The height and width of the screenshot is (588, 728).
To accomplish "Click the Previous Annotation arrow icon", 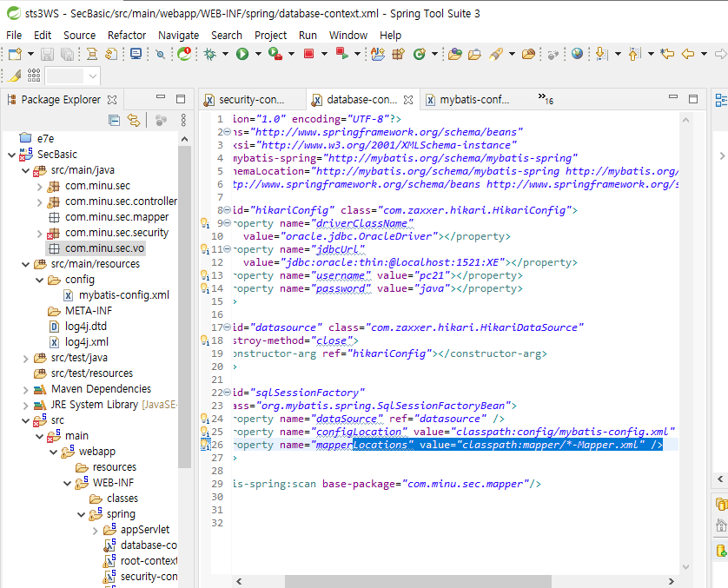I will [635, 55].
